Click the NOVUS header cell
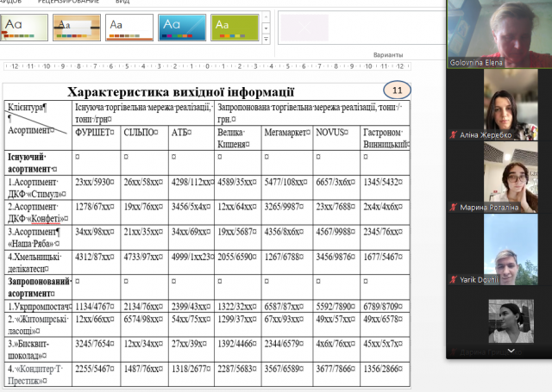This screenshot has width=552, height=392. tap(336, 138)
